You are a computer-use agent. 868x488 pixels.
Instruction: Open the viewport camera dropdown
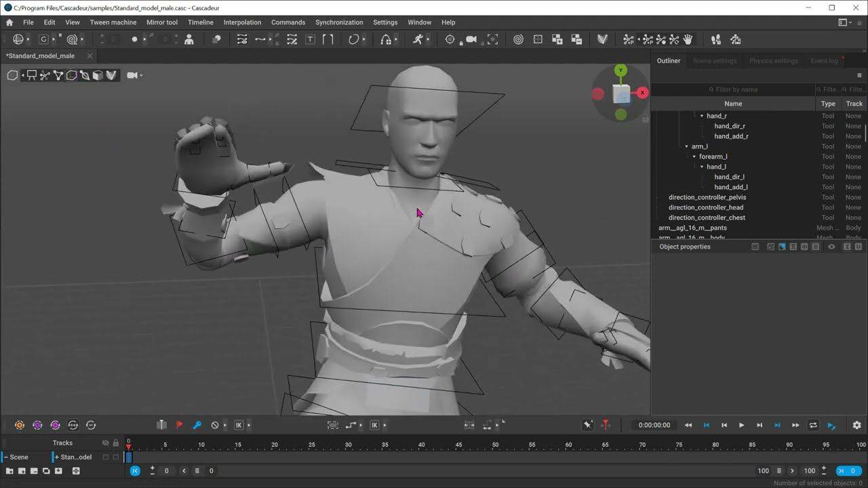click(x=136, y=75)
